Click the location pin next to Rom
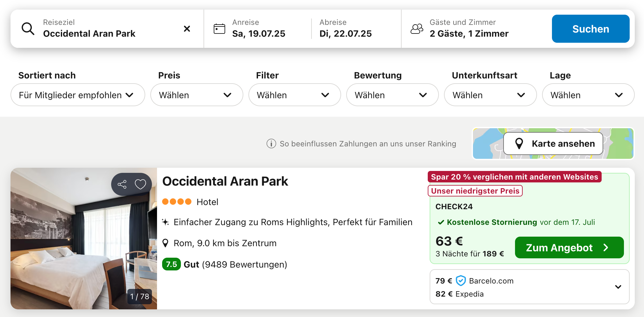This screenshot has height=317, width=644. [x=165, y=243]
